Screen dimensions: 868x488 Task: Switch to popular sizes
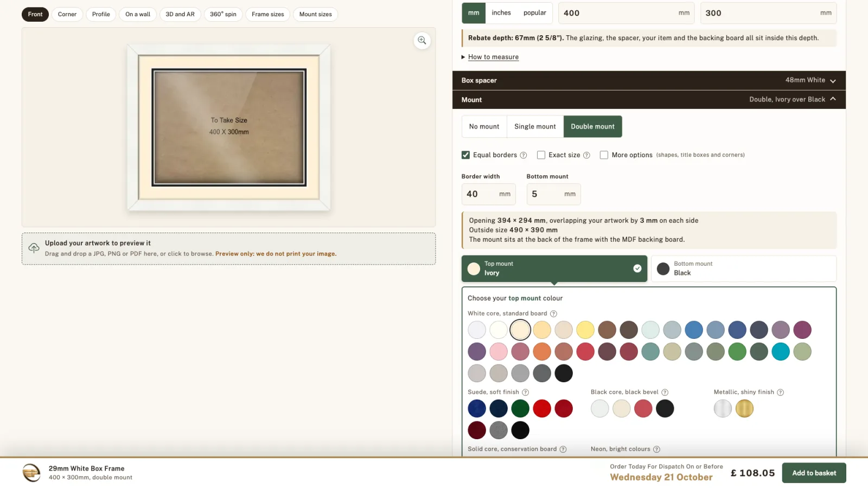click(535, 13)
